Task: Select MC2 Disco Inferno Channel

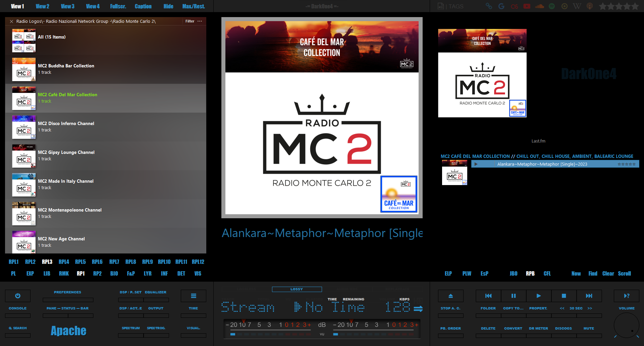Action: (106, 127)
